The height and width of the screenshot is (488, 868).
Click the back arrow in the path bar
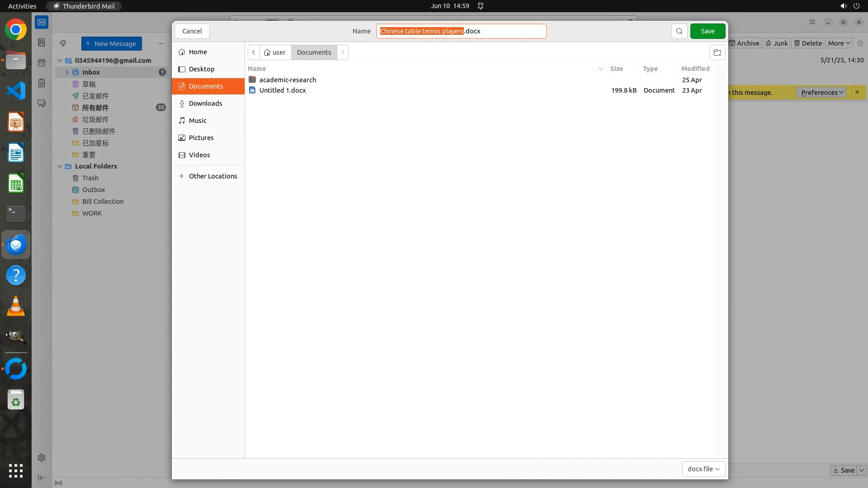point(254,52)
